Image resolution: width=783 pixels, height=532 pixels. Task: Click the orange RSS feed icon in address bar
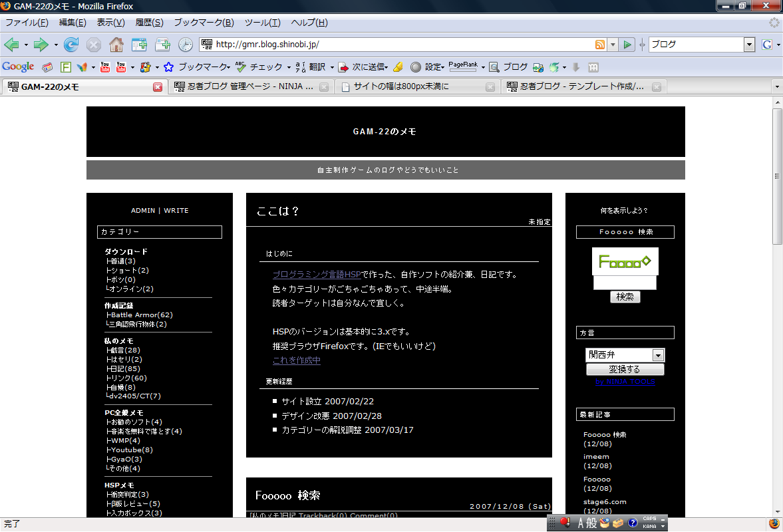click(600, 45)
